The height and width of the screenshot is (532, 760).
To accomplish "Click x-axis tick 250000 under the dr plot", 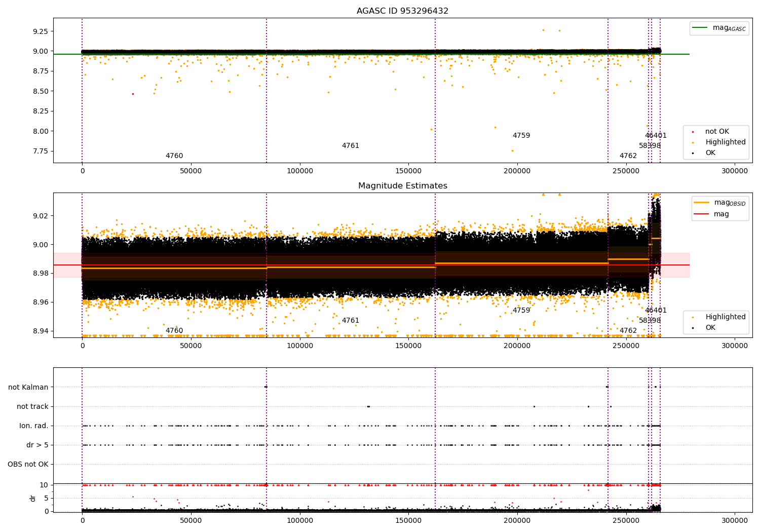I will point(626,521).
